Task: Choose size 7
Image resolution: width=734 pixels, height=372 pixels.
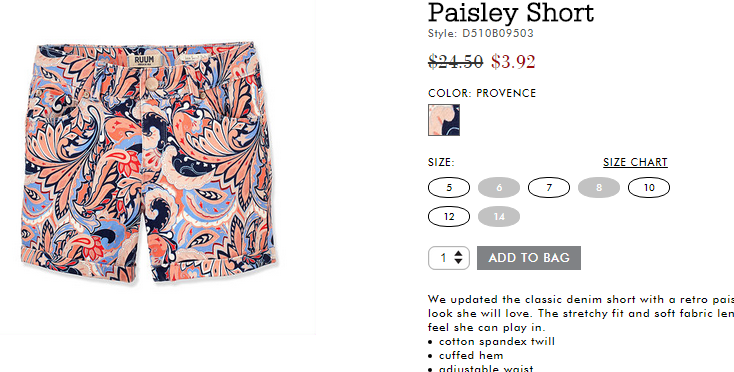Action: click(549, 188)
